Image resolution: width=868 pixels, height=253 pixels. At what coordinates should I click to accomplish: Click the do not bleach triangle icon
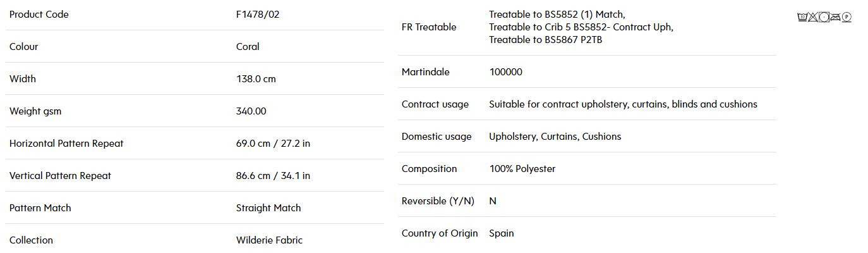point(813,17)
